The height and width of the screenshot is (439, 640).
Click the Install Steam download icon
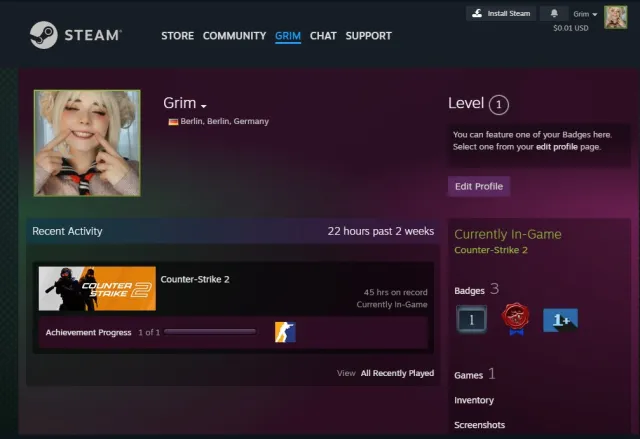click(x=477, y=13)
